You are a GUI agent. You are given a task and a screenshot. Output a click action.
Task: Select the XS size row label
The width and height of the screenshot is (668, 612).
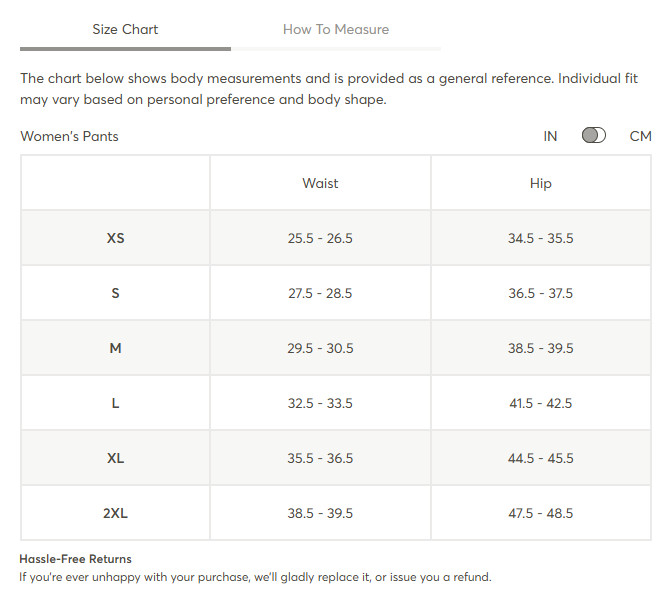coord(115,238)
